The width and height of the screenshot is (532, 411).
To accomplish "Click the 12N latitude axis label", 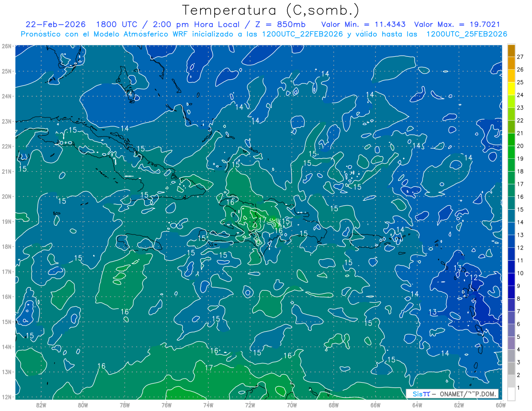I will tap(6, 396).
